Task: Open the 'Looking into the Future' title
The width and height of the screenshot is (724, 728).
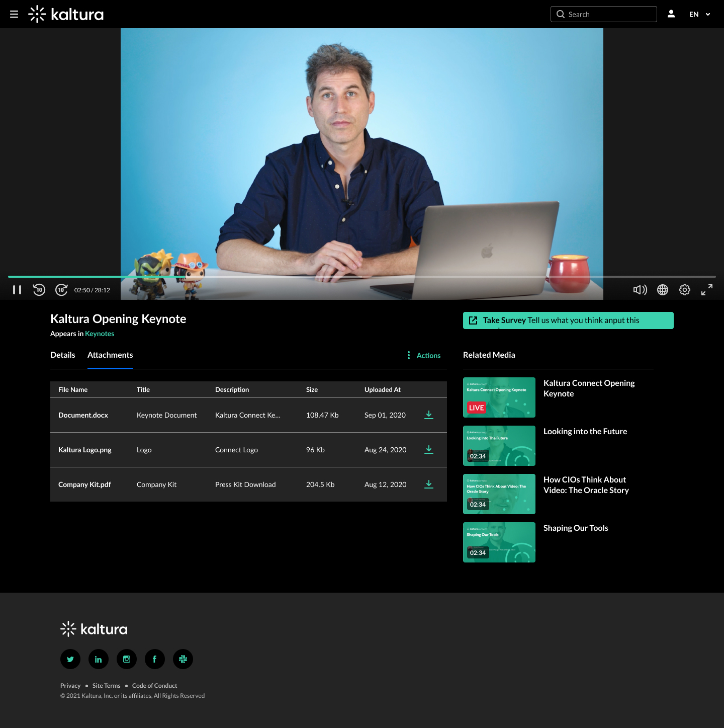Action: (x=585, y=431)
